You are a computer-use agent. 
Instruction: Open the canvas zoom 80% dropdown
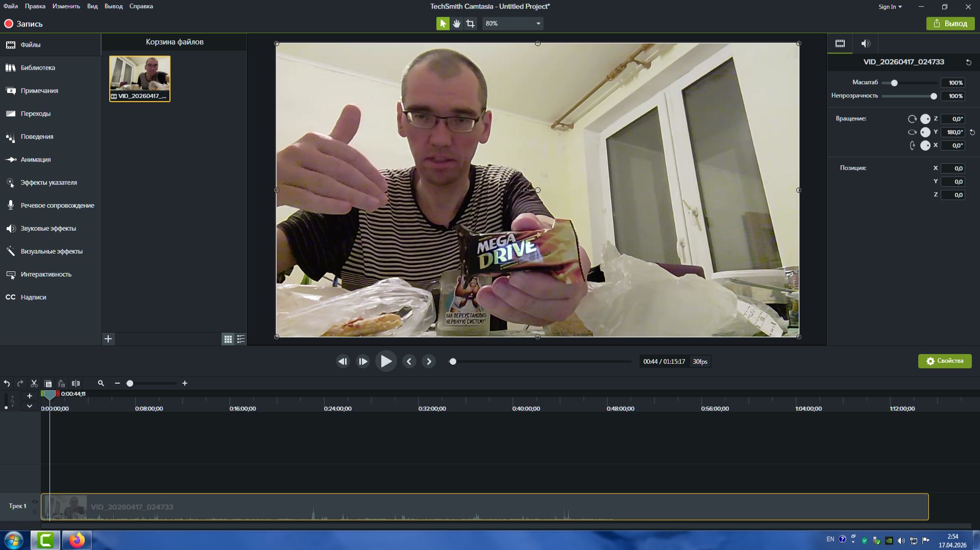click(x=512, y=23)
